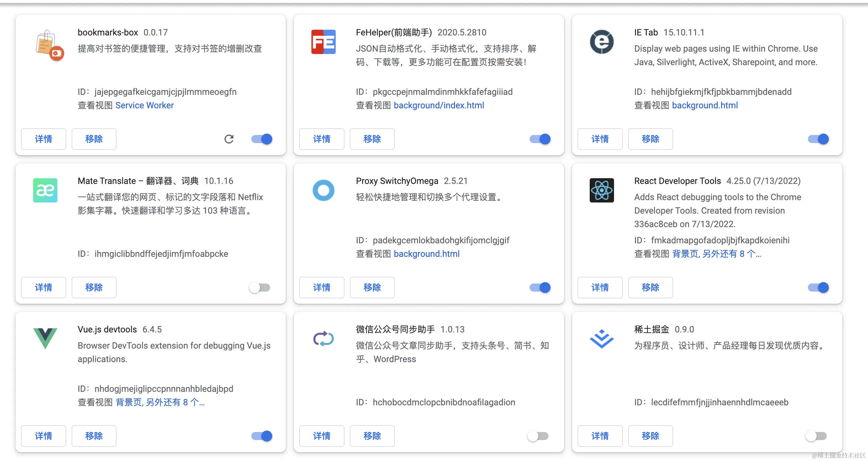Screen dimensions: 868x461
Task: Click the 微信公众号同步助手 sync icon
Action: click(x=323, y=339)
